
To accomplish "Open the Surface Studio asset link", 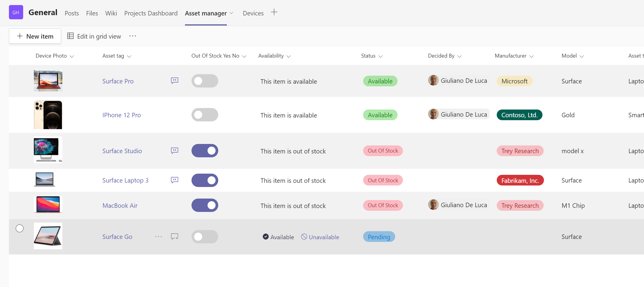I will click(x=122, y=151).
